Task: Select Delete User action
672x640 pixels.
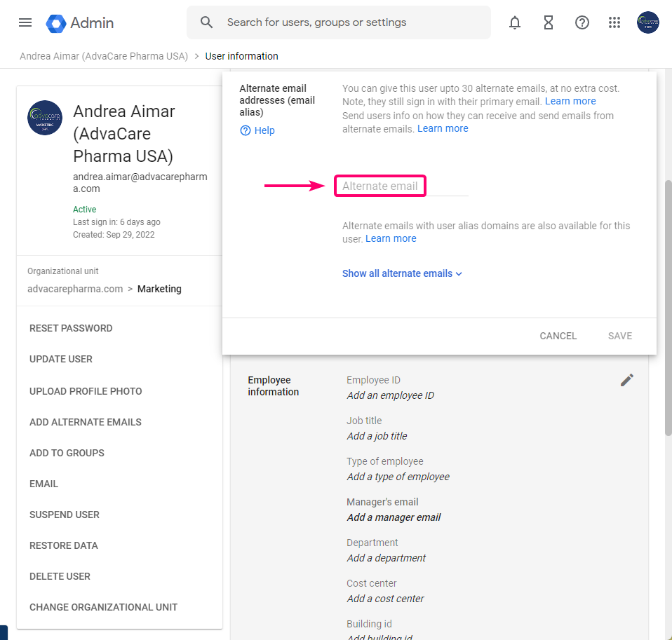Action: pos(60,576)
